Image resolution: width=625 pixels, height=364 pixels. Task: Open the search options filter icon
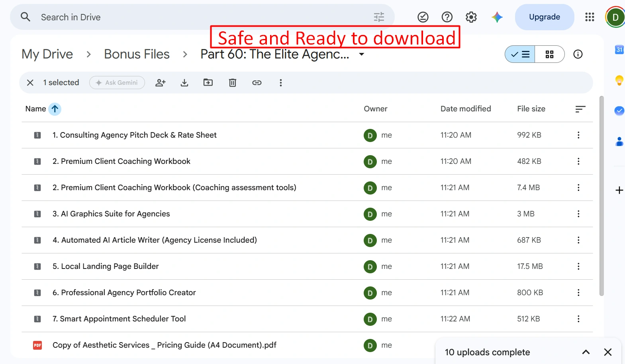tap(379, 17)
